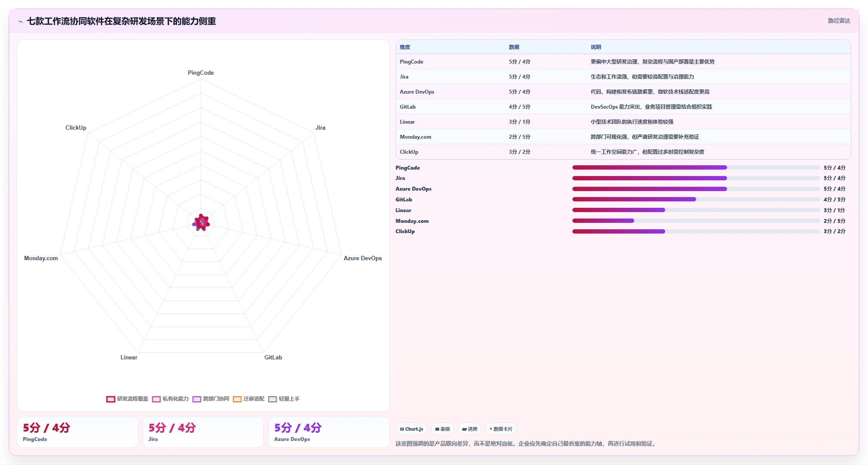
Task: Toggle the 迁移适配 legend series
Action: pyautogui.click(x=248, y=399)
